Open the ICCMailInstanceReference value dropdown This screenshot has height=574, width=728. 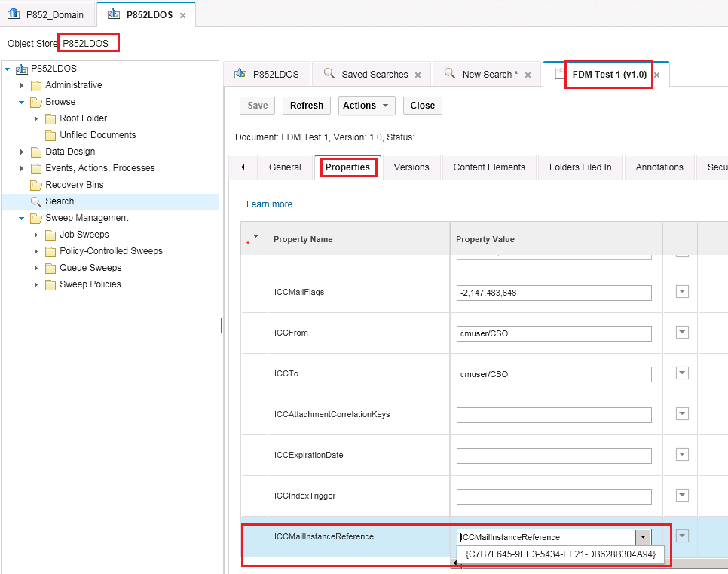pos(643,536)
